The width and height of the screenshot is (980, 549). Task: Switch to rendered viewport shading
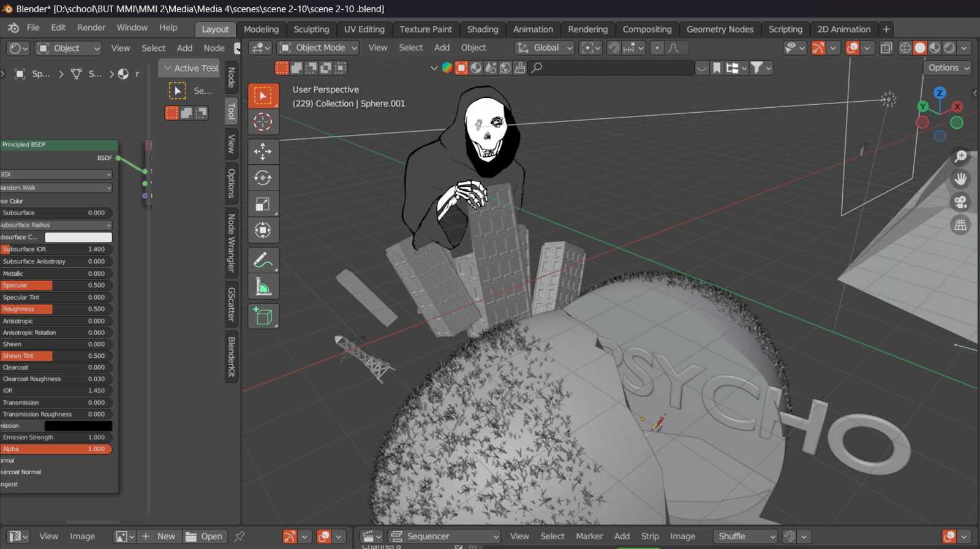[x=949, y=48]
